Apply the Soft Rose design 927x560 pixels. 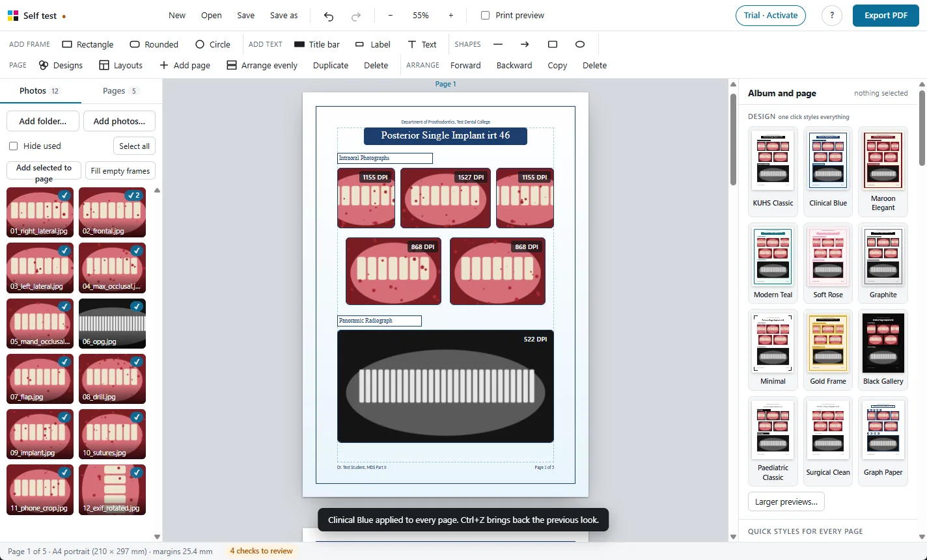coord(828,262)
